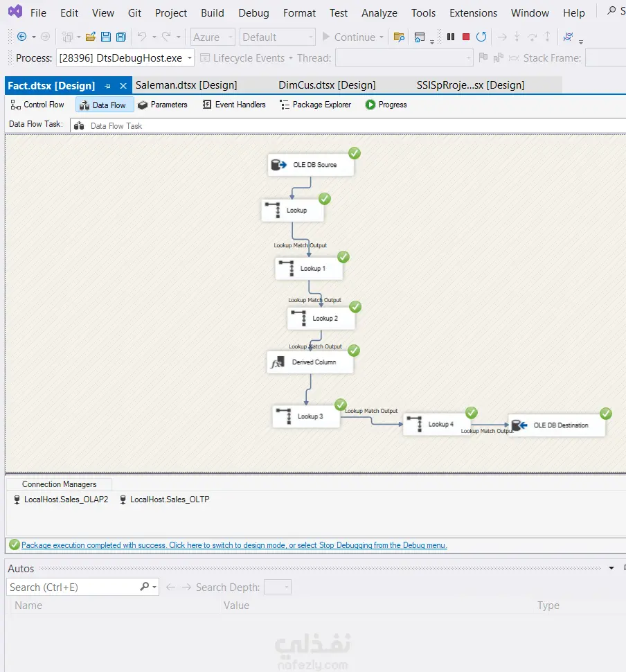
Task: Click the Stack Frame input box
Action: pos(606,58)
